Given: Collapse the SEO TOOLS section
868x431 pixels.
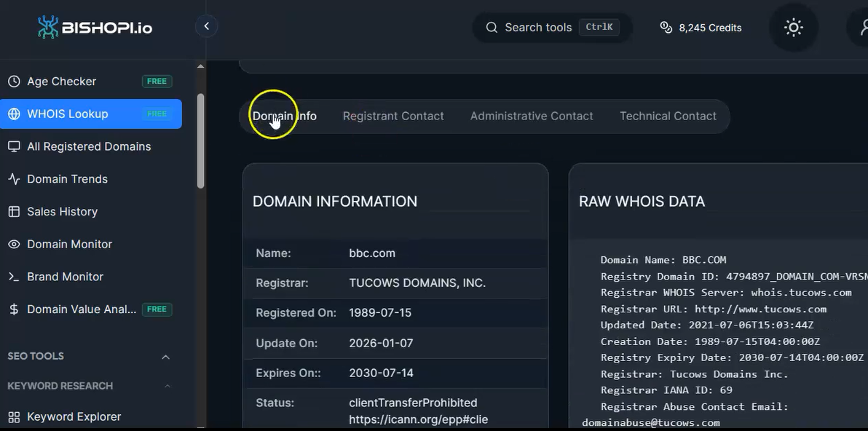Looking at the screenshot, I should [165, 356].
